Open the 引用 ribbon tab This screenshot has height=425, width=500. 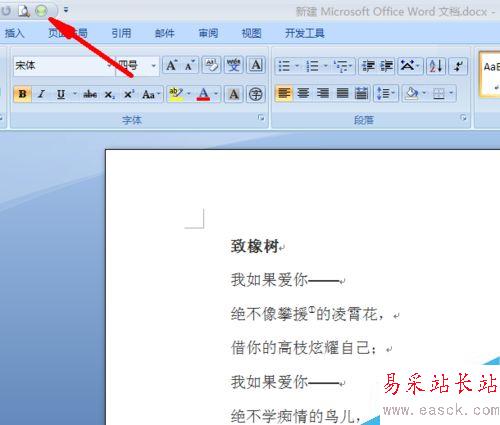pos(121,33)
